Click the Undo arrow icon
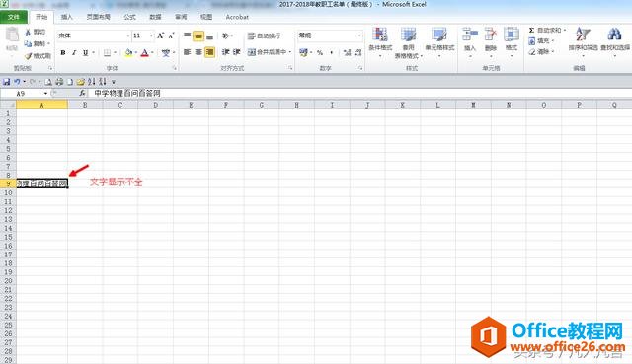632x364 pixels. coord(17,82)
